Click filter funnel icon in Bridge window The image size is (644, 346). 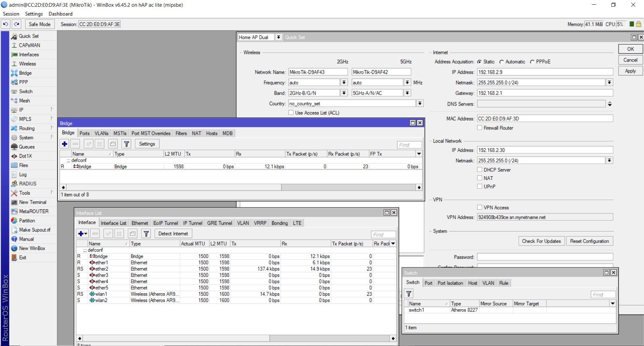coord(126,144)
